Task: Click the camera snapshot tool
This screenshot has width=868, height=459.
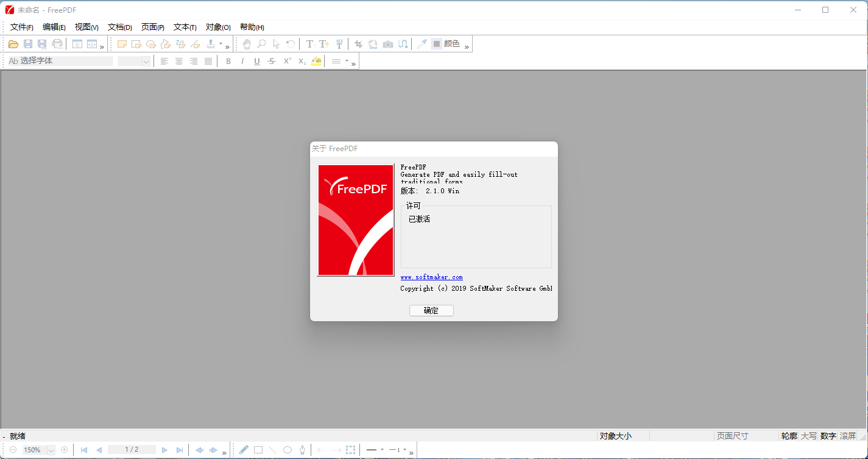Action: tap(388, 44)
